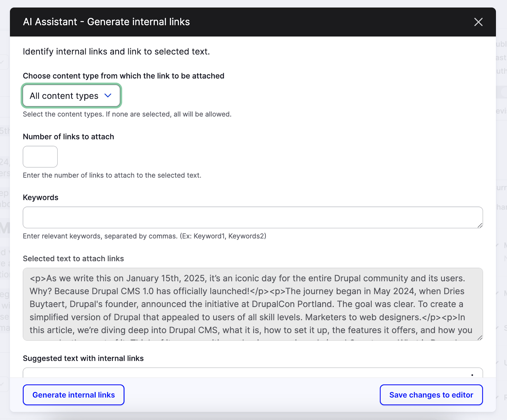The image size is (507, 420).
Task: Click resize handle of Selected text area
Action: 480,338
